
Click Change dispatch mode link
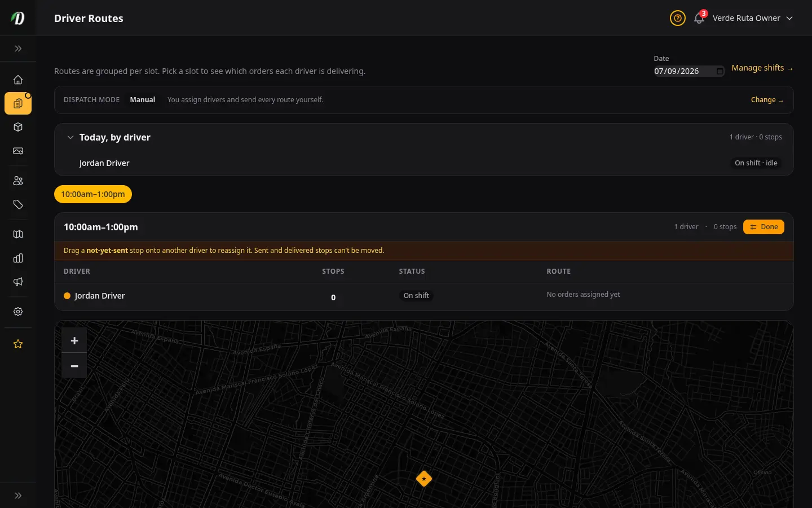(767, 100)
